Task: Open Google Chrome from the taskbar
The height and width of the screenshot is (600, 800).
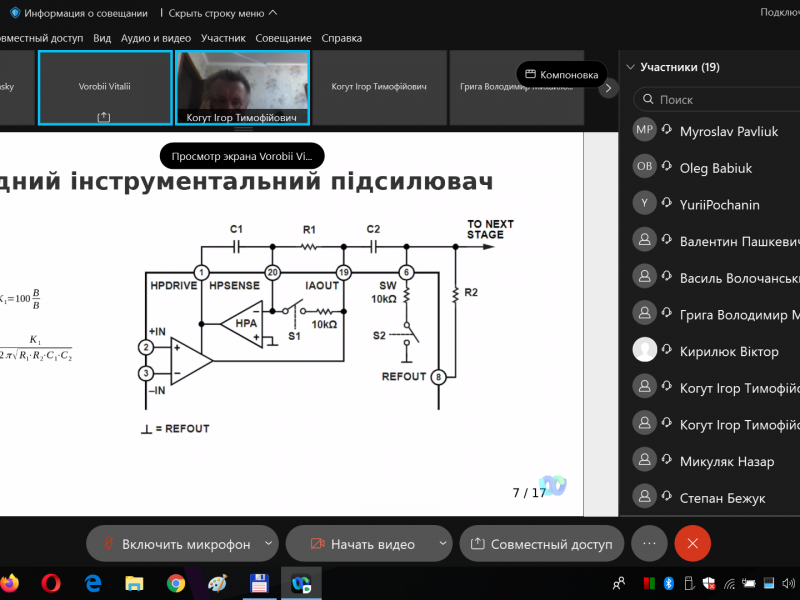Action: click(x=176, y=582)
